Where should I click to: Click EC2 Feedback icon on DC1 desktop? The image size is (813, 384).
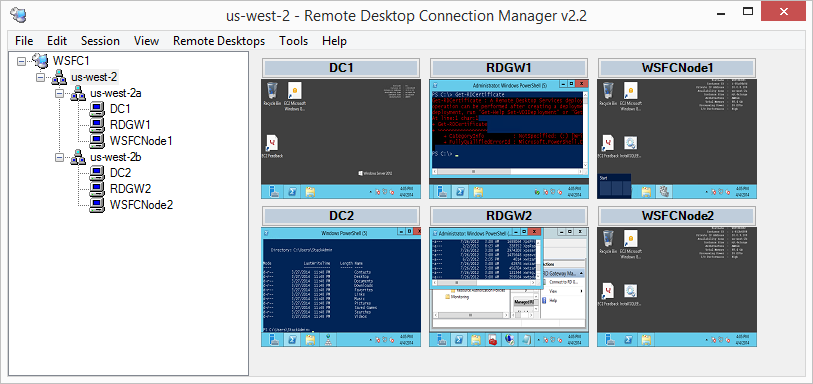coord(272,147)
